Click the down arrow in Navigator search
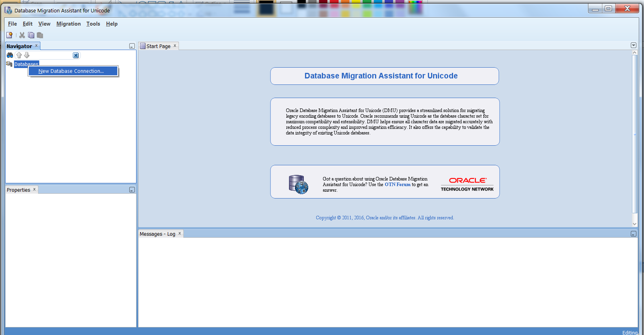This screenshot has width=644, height=335. [x=27, y=55]
